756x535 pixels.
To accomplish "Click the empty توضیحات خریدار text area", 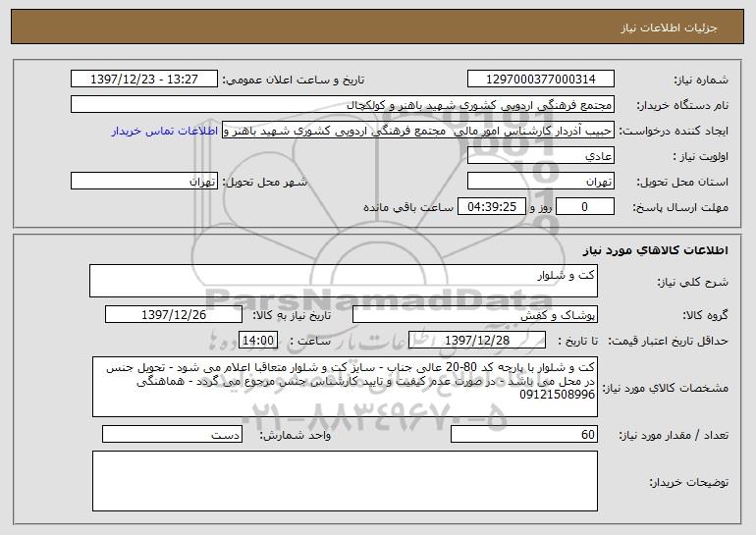I will coord(345,481).
